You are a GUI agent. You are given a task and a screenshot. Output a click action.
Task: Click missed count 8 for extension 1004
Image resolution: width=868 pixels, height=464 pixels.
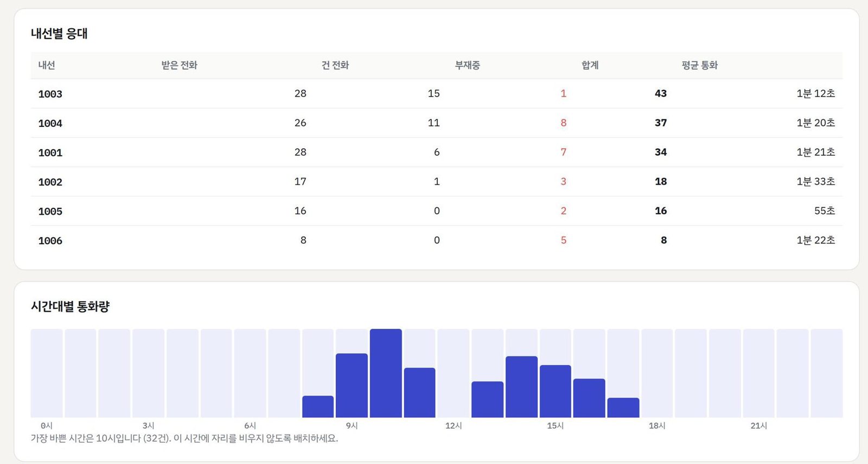click(x=563, y=123)
